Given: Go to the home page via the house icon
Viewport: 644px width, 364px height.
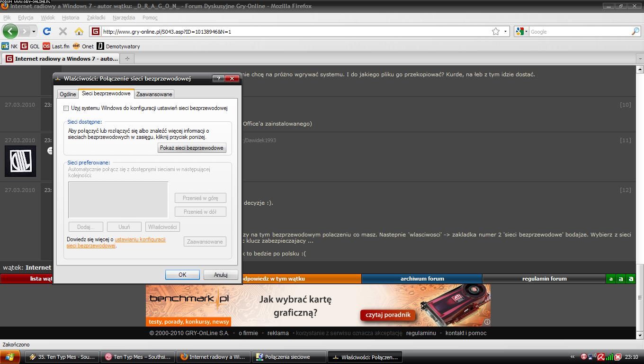Looking at the screenshot, I should click(79, 31).
